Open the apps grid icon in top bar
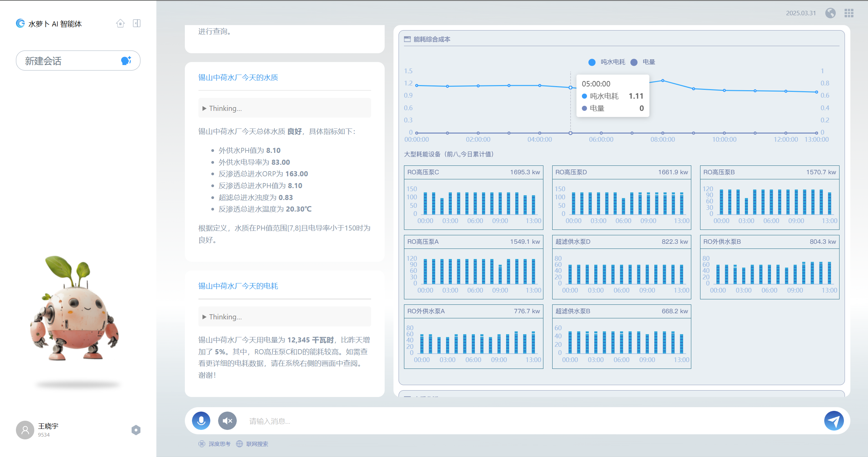This screenshot has height=457, width=868. 849,13
